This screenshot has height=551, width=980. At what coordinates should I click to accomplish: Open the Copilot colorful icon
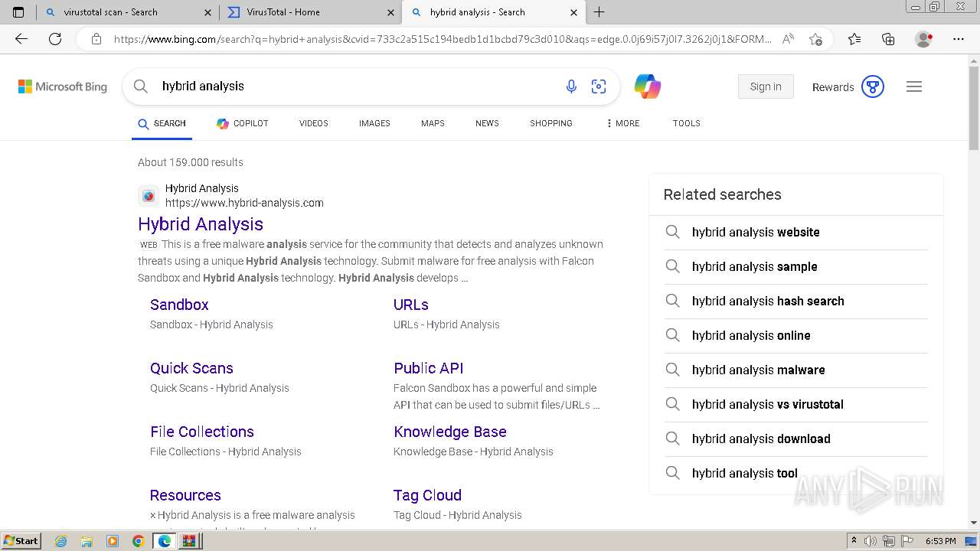pos(648,86)
